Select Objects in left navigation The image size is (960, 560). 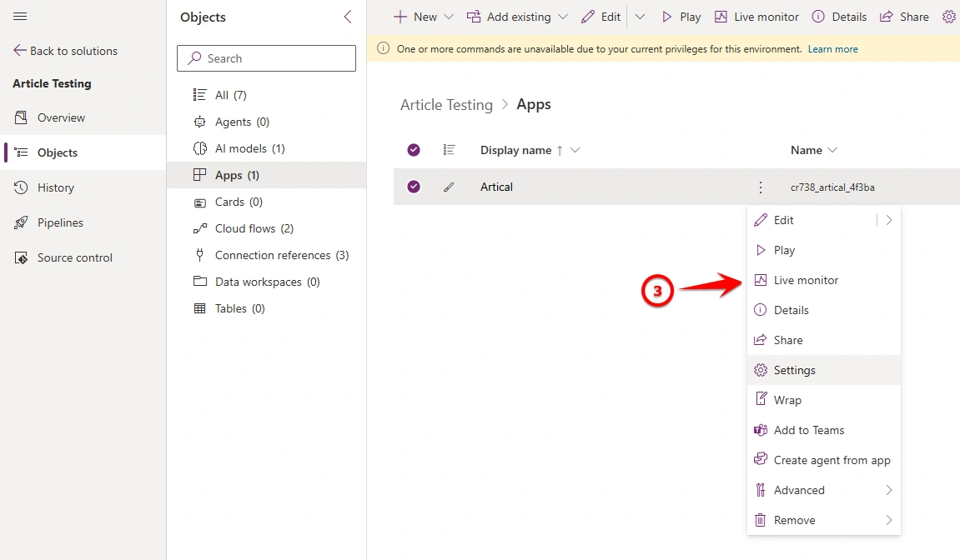(x=57, y=152)
